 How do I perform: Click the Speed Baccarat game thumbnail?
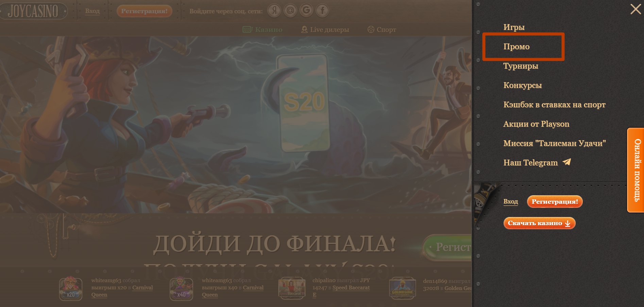point(292,289)
